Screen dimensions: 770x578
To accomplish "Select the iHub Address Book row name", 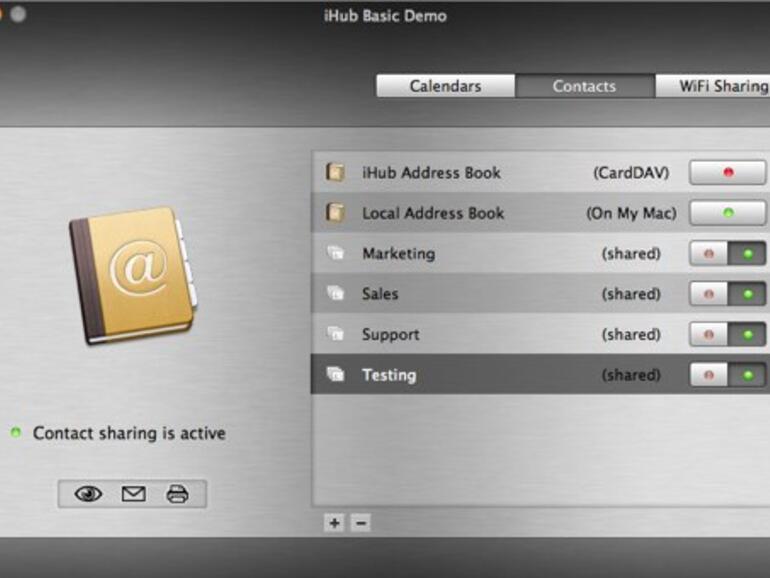I will tap(431, 173).
